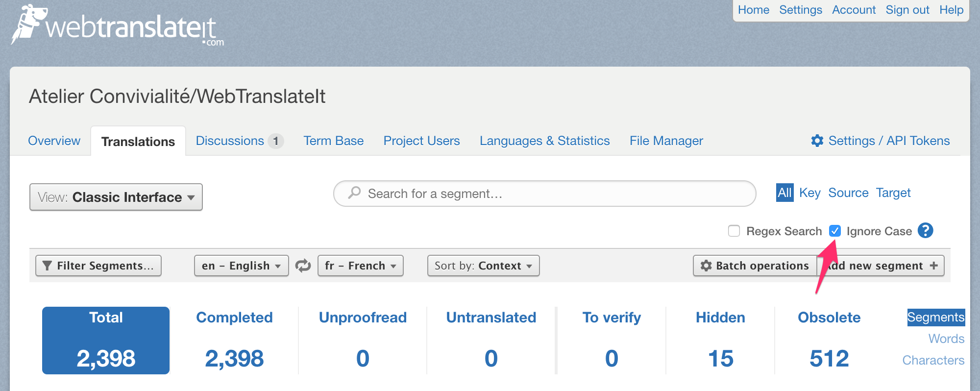The height and width of the screenshot is (391, 980).
Task: Open the File Manager tab
Action: 666,141
